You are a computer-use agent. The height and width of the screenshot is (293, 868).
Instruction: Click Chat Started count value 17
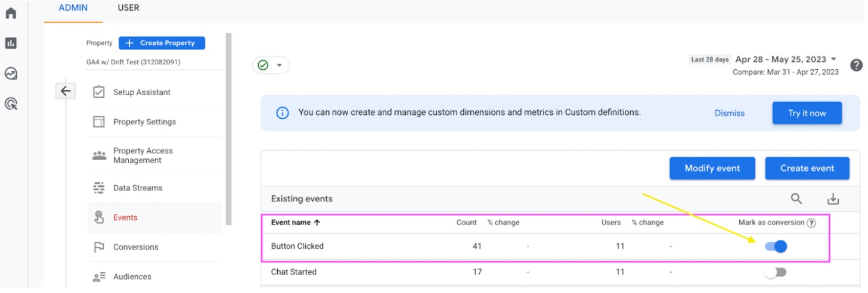point(477,272)
